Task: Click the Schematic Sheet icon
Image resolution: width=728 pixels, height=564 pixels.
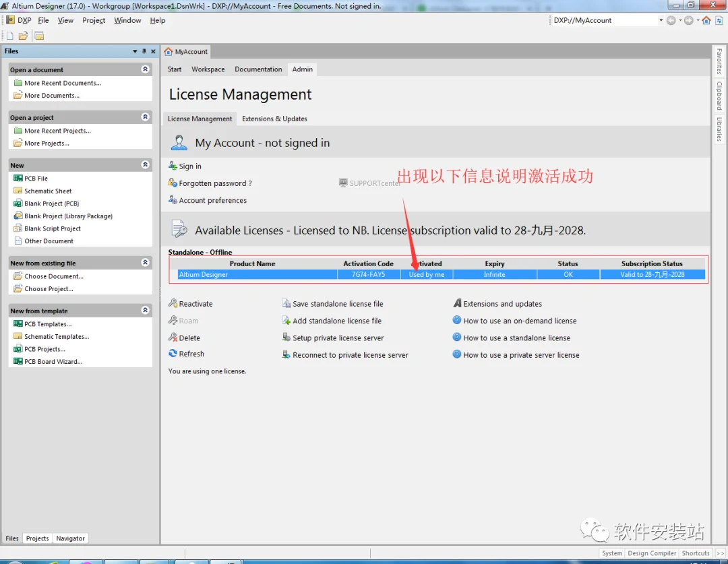Action: 18,191
